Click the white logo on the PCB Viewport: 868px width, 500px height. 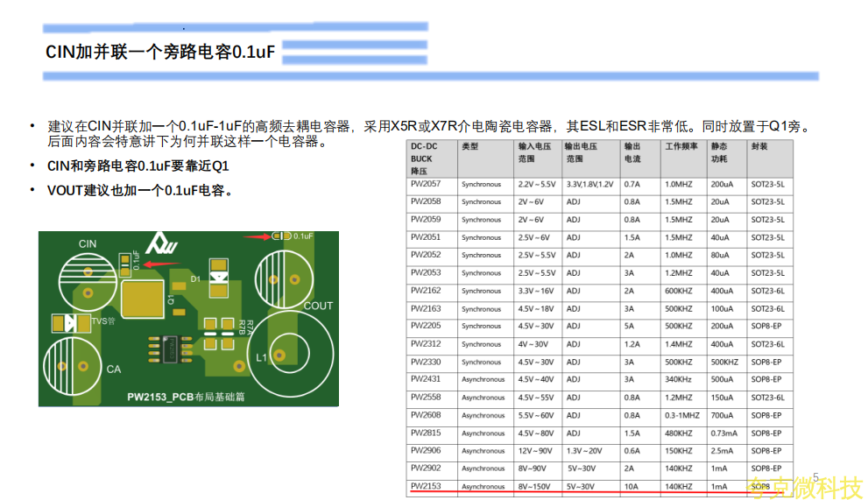(x=160, y=245)
